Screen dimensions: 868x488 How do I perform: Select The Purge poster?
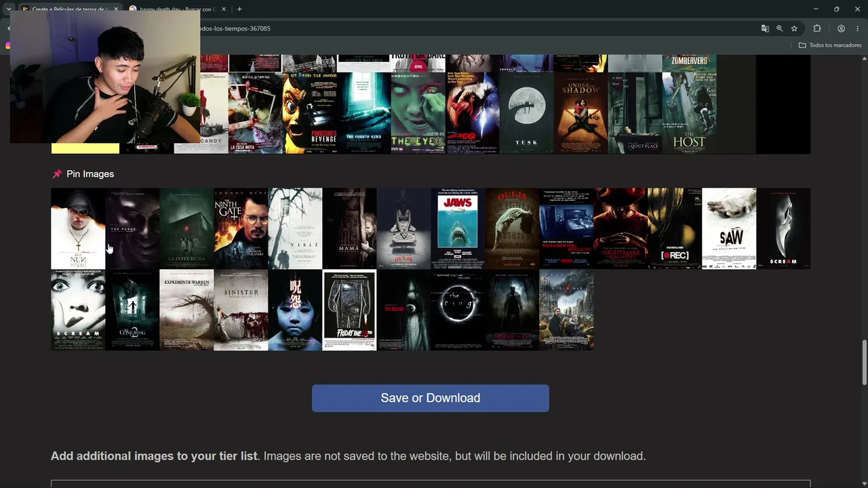click(x=132, y=228)
